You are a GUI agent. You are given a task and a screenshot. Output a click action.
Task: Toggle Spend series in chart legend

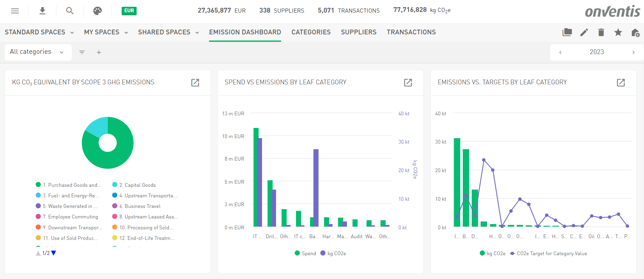305,253
